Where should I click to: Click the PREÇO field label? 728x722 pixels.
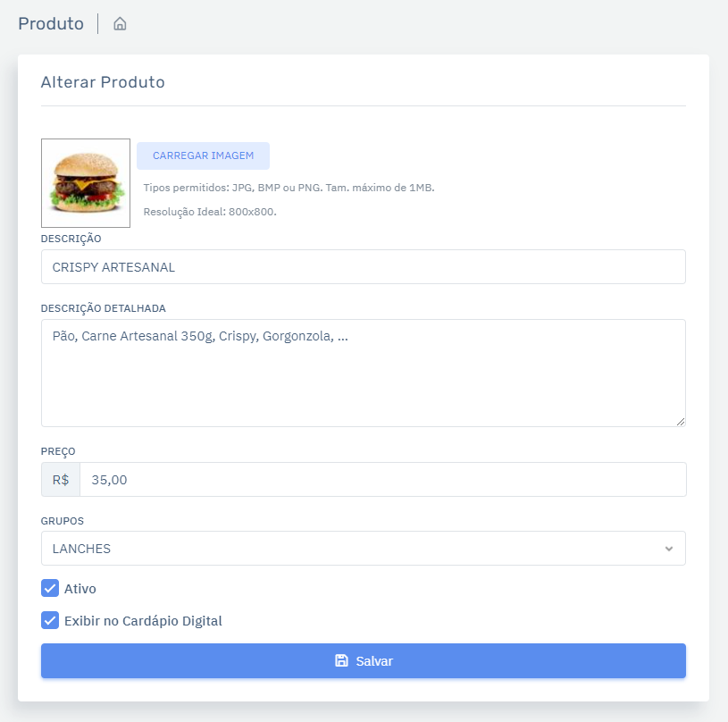57,451
